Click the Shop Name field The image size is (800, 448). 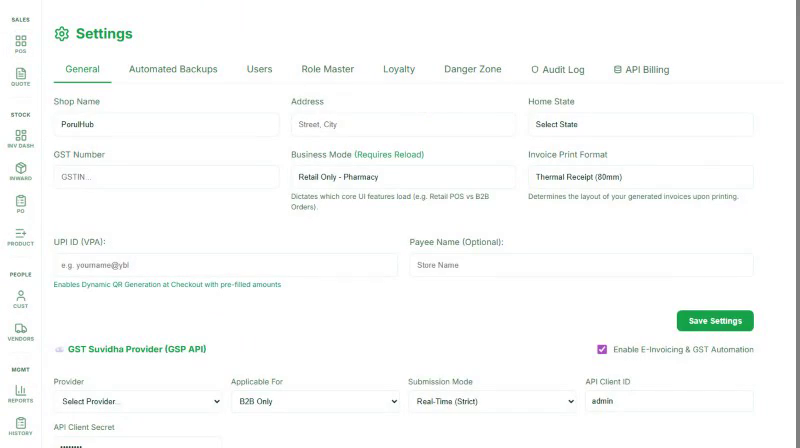166,125
